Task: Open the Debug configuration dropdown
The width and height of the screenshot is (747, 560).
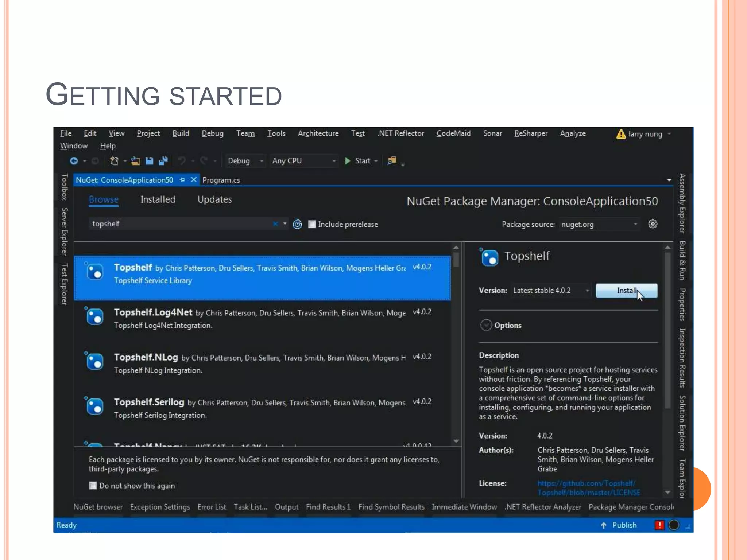Action: tap(245, 161)
